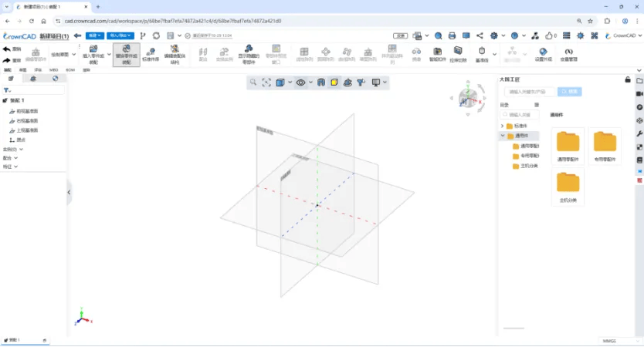Toggle the eye visibility icon in view toolbar
Screen dimensions: 644x347
pos(300,83)
